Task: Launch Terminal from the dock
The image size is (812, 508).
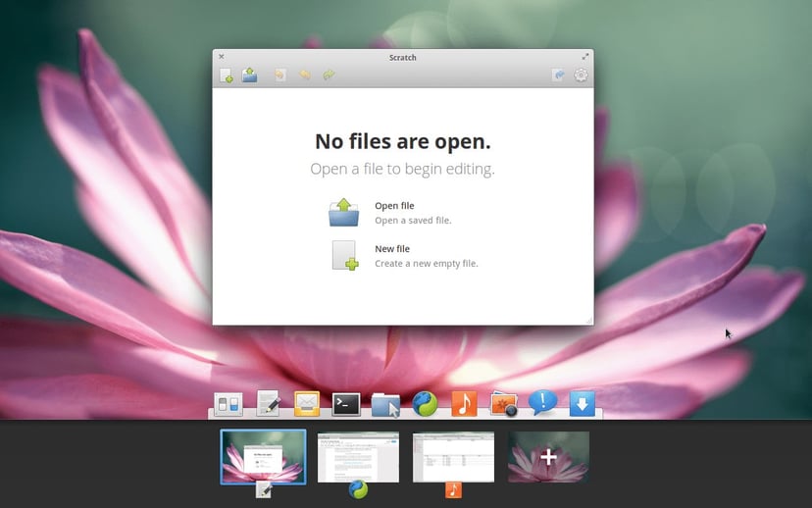Action: [x=346, y=404]
